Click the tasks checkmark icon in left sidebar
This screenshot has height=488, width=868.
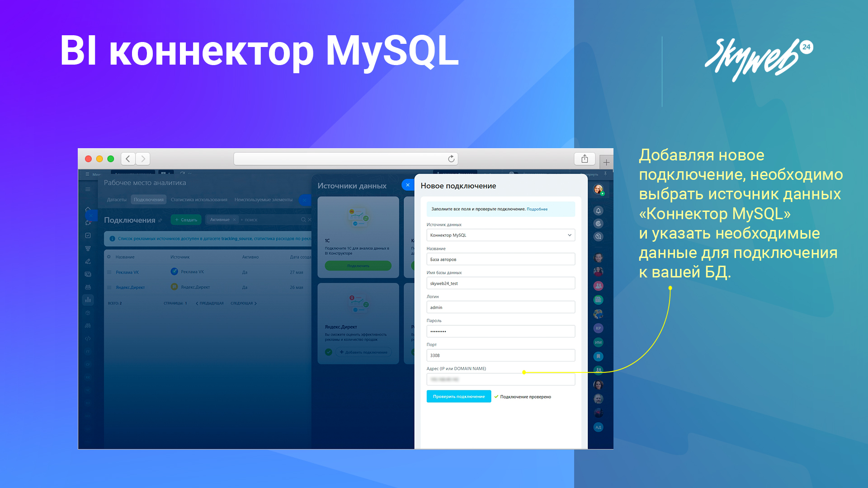tap(88, 235)
